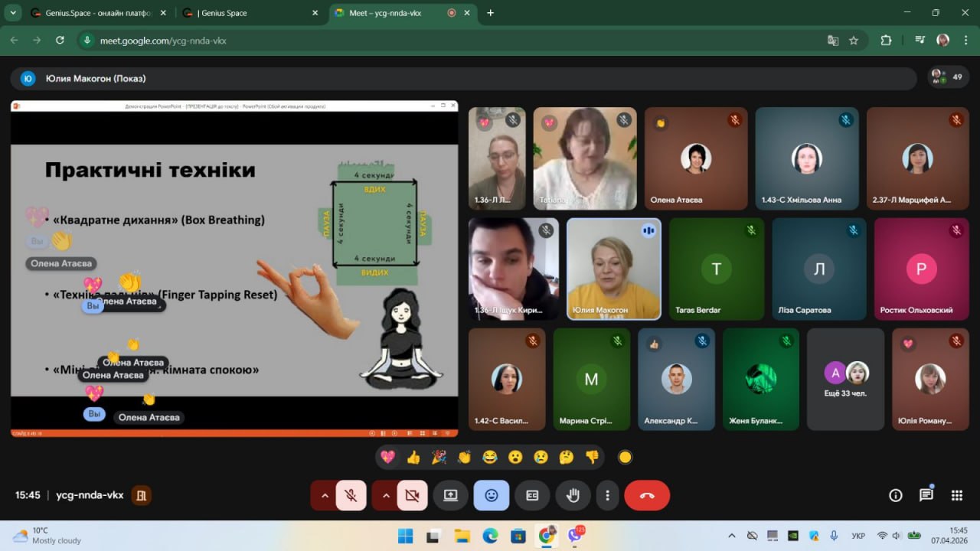Viewport: 980px width, 551px height.
Task: Open the meeting details info icon
Action: coord(896,495)
